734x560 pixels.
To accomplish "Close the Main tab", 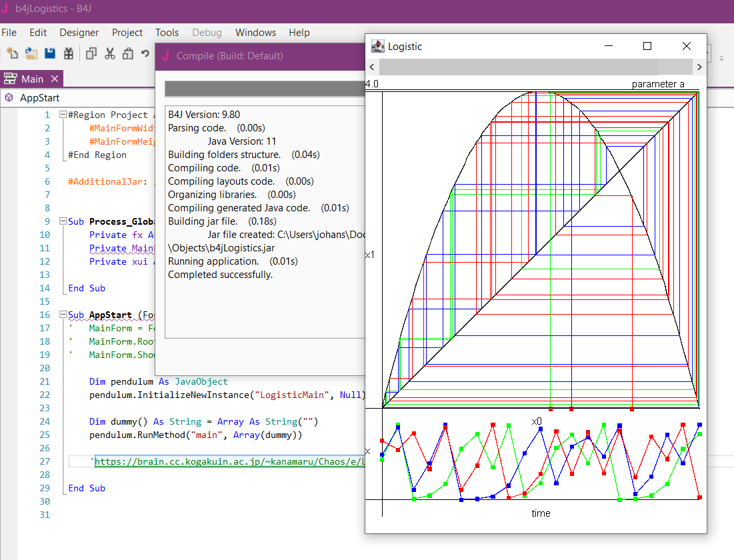I will point(55,79).
